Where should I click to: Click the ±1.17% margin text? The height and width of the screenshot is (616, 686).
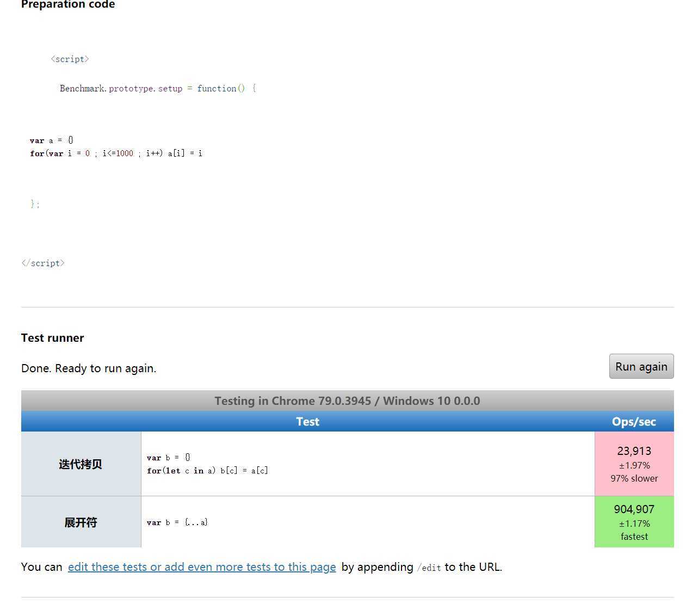(x=634, y=523)
